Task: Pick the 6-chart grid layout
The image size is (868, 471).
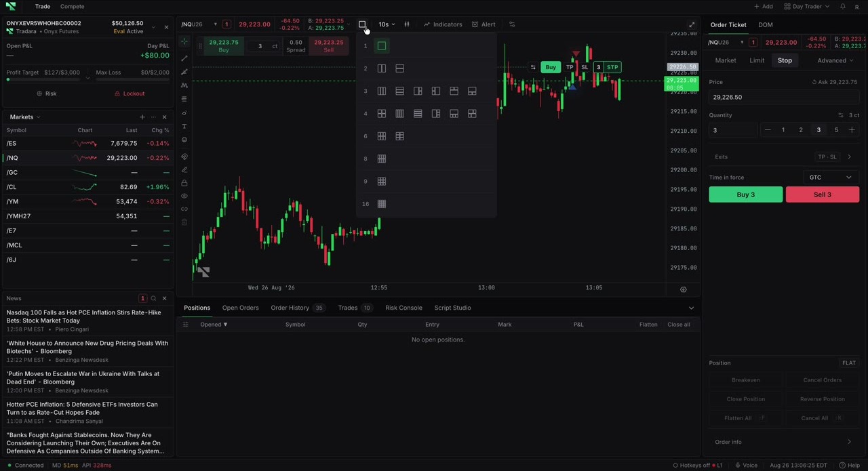Action: point(382,136)
